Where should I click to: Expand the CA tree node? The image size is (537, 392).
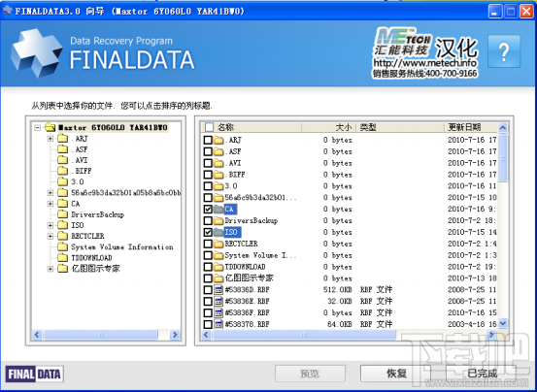(50, 204)
